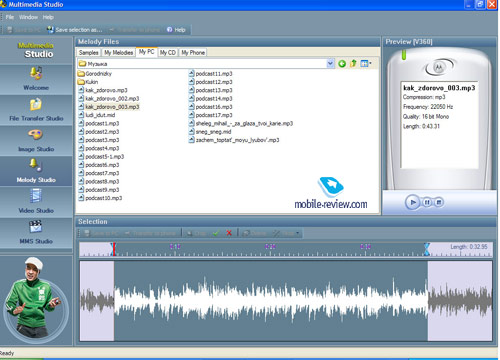Viewport: 500px width, 360px height.
Task: Click the red playhead on timeline ruler
Action: [114, 249]
